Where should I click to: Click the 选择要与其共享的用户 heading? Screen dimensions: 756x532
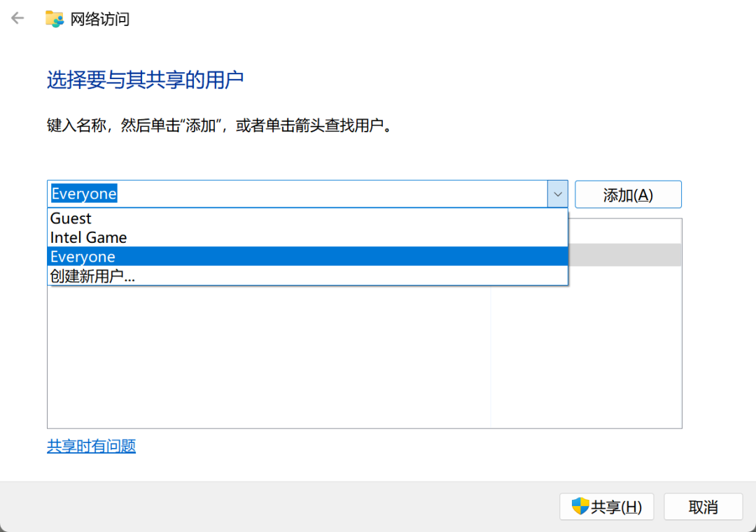pyautogui.click(x=145, y=80)
